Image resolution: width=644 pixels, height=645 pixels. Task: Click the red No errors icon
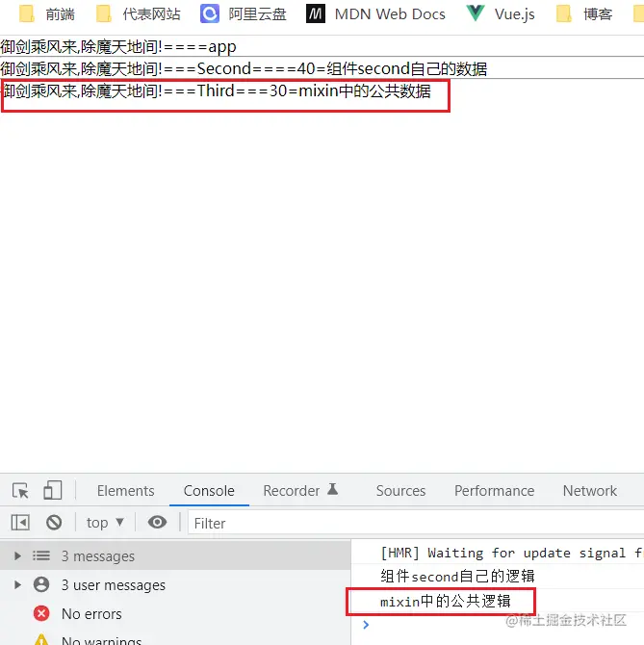[x=41, y=613]
